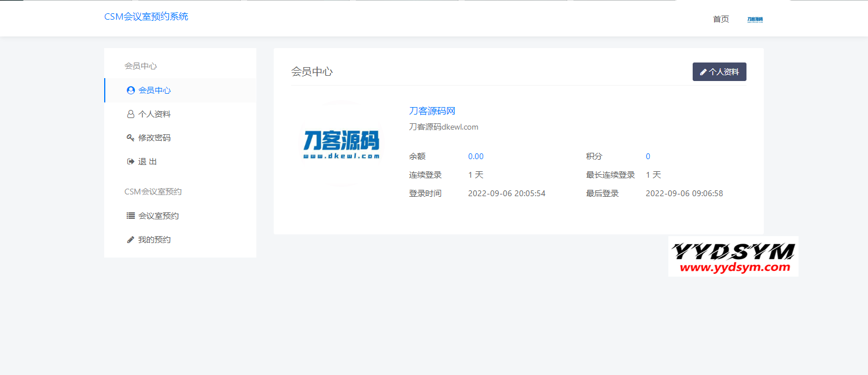
Task: Click the user-circle icon beside sidebar 会员中心
Action: (131, 90)
